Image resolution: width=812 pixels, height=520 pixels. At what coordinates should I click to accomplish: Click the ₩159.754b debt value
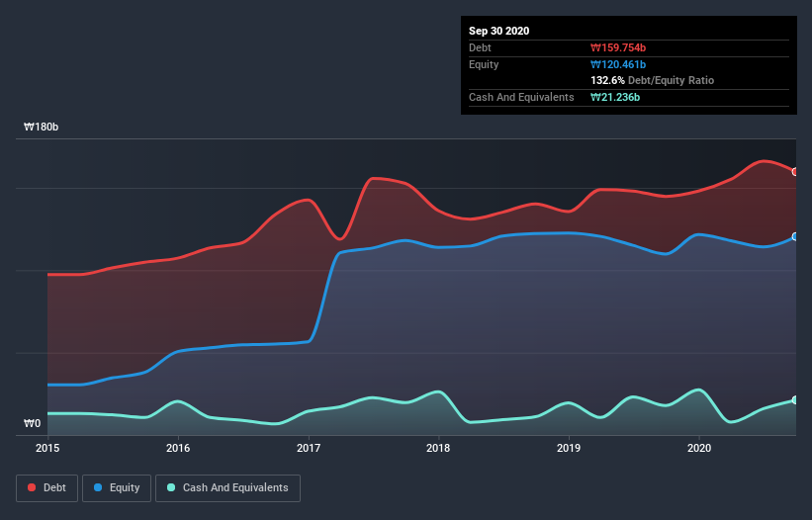[x=618, y=47]
